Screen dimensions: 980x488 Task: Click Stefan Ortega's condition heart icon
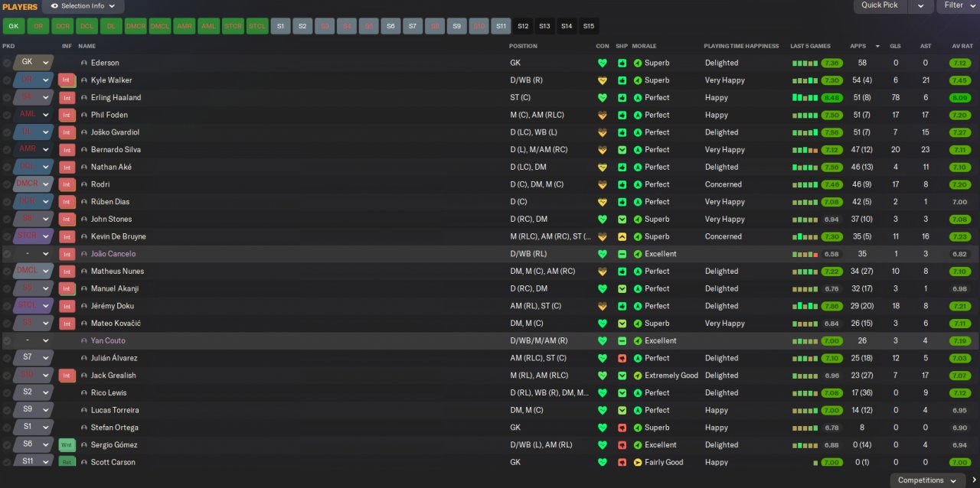tap(603, 428)
